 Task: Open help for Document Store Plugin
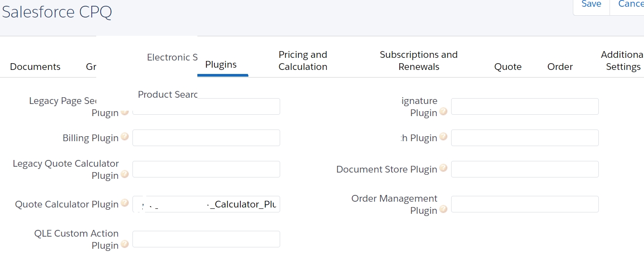point(443,169)
